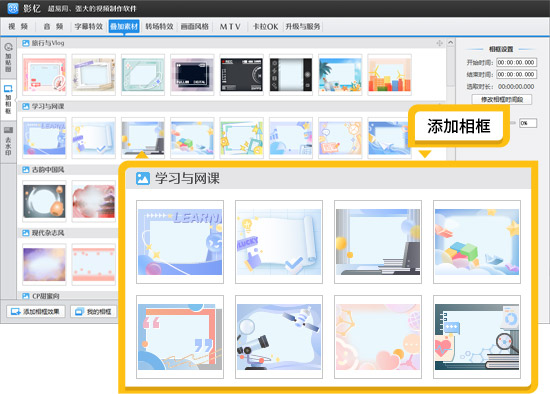Select the mint green travel frame
The height and width of the screenshot is (394, 550).
click(x=143, y=75)
